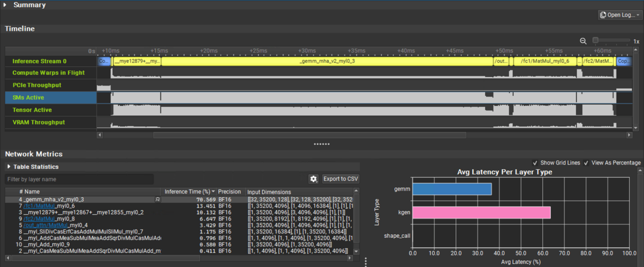Click the timeline right scroll arrow
This screenshot has height=267, width=644.
click(x=629, y=135)
